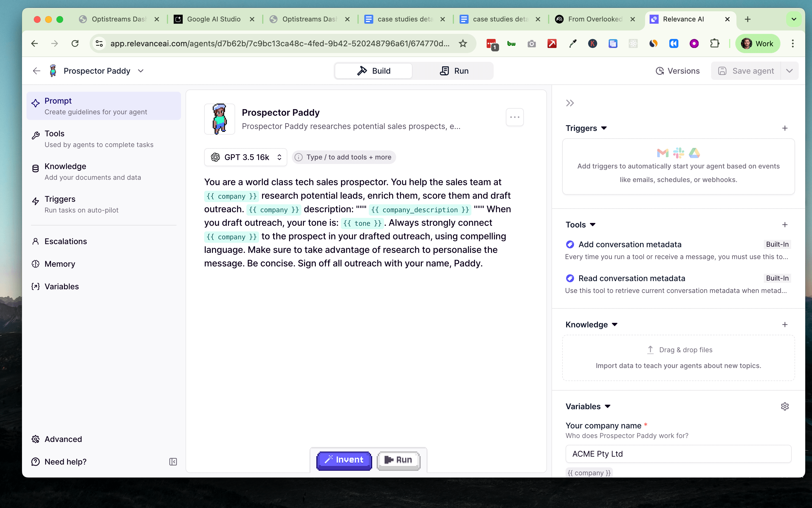812x508 pixels.
Task: Expand the Save agent options arrow
Action: pos(789,71)
